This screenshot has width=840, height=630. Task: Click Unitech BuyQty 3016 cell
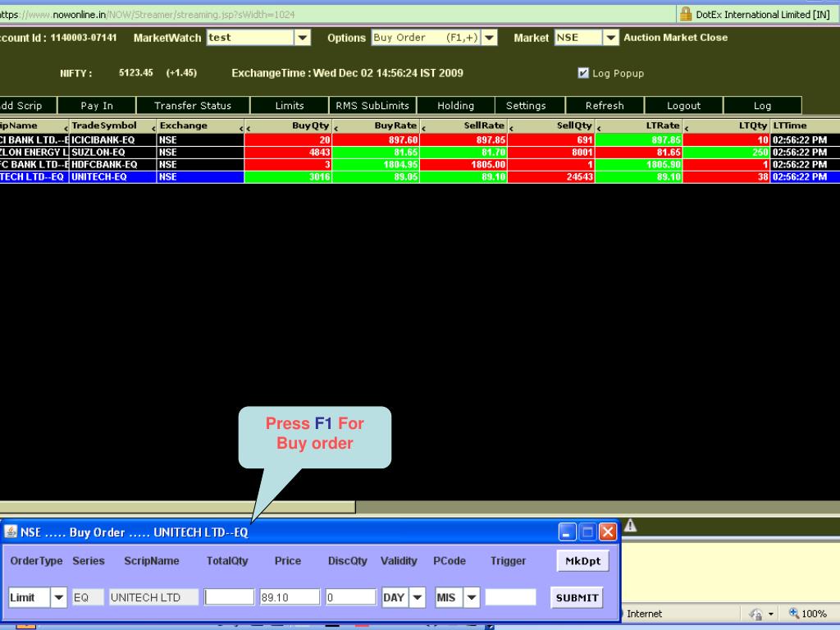pos(288,177)
